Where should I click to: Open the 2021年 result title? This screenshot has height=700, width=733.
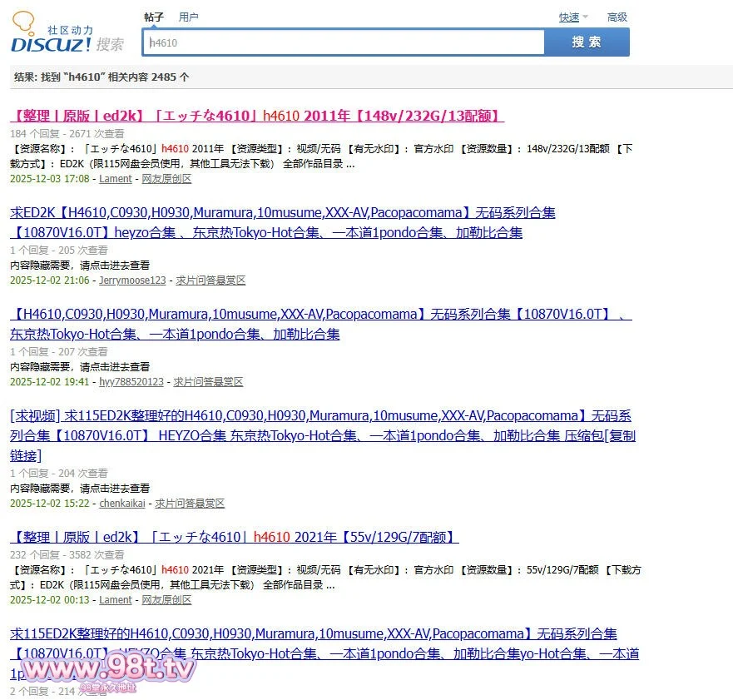(x=234, y=537)
